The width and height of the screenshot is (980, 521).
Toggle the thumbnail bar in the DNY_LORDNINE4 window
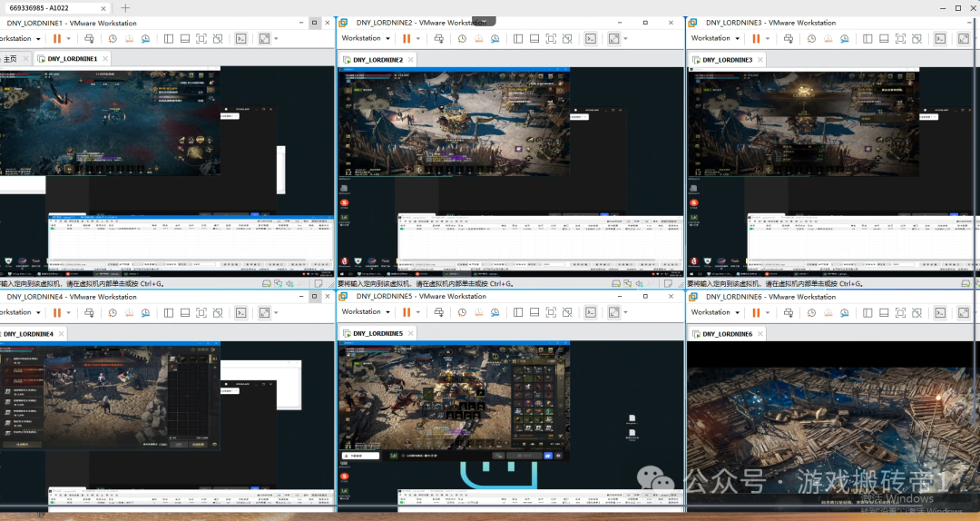pos(185,313)
